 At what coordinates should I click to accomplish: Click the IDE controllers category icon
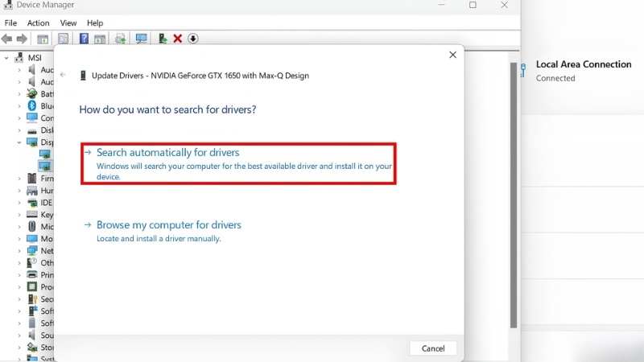(x=32, y=203)
